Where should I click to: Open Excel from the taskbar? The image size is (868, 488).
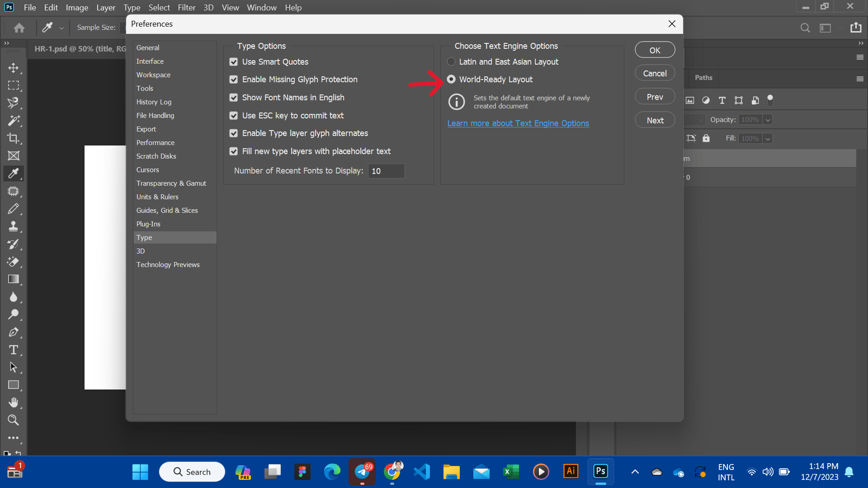point(511,472)
